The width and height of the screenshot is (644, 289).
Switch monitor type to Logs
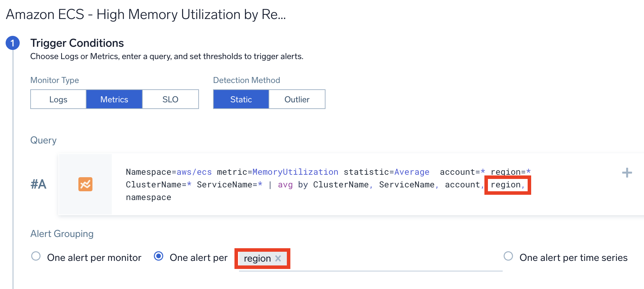point(58,99)
